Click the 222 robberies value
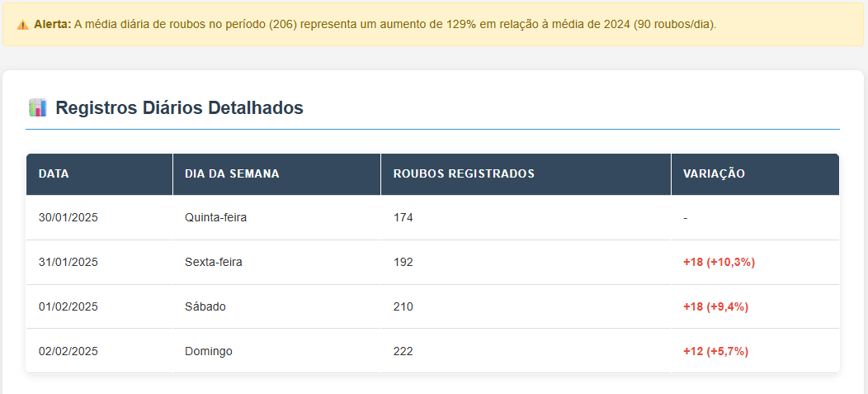This screenshot has width=868, height=394. [403, 352]
